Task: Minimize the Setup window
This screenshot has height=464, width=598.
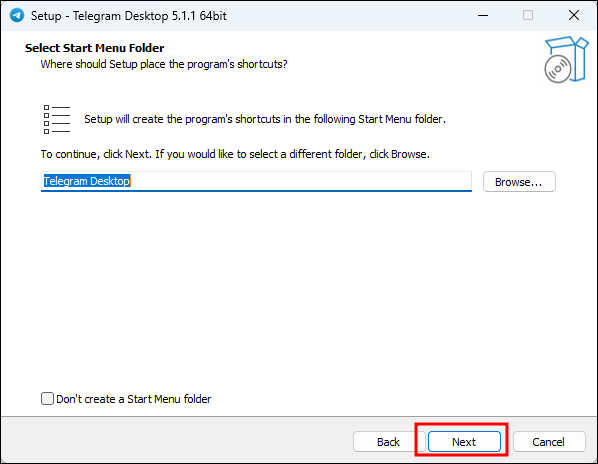Action: [483, 16]
